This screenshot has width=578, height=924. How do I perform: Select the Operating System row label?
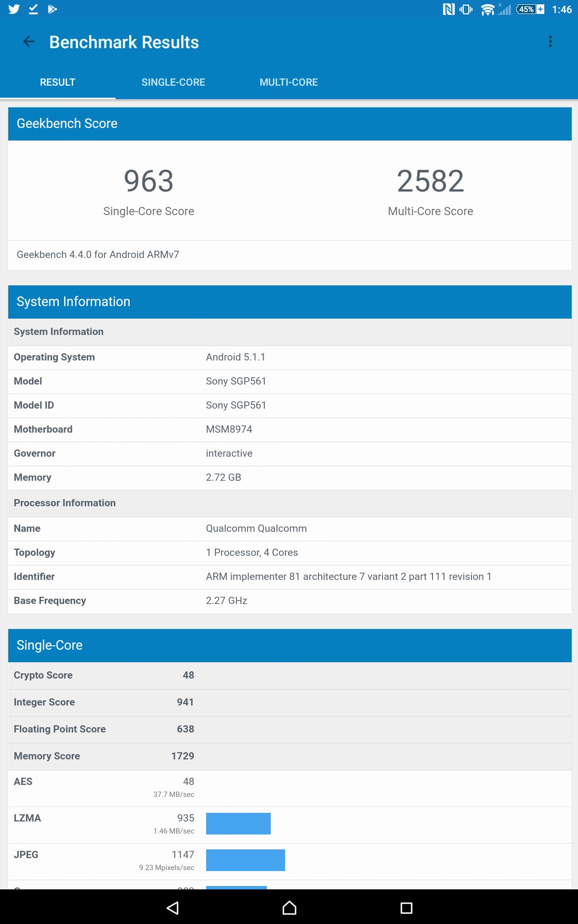tap(54, 358)
